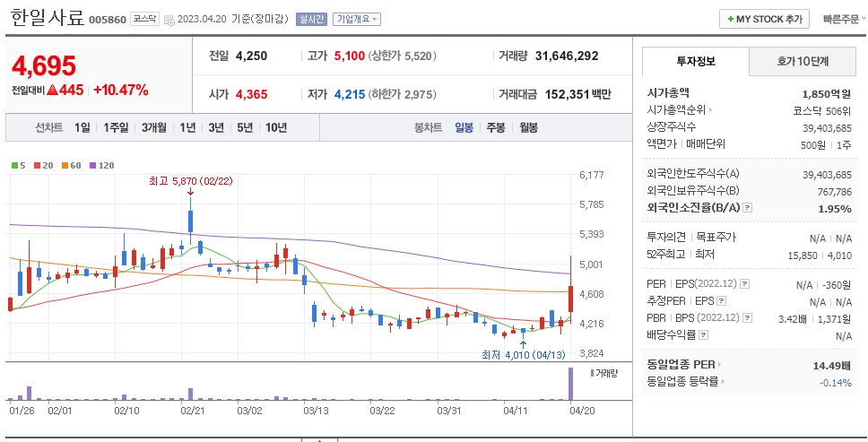
Task: Click the 한일사료 stock name
Action: (47, 18)
